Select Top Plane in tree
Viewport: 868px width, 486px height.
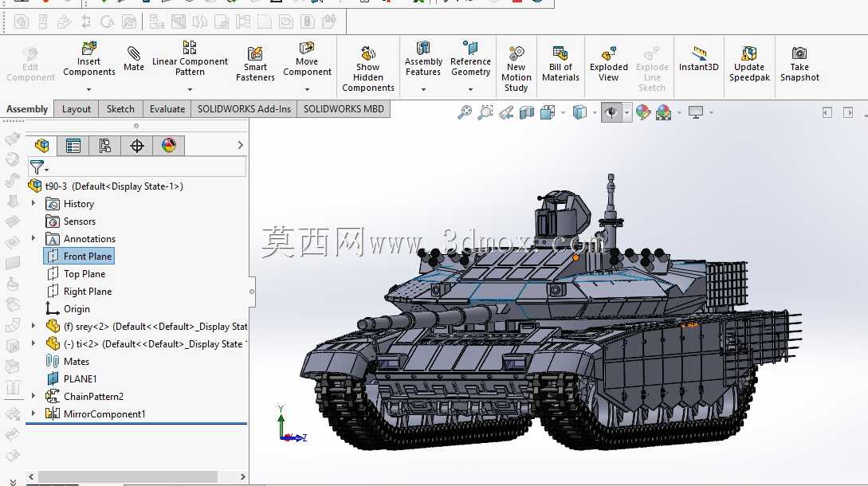click(x=76, y=274)
